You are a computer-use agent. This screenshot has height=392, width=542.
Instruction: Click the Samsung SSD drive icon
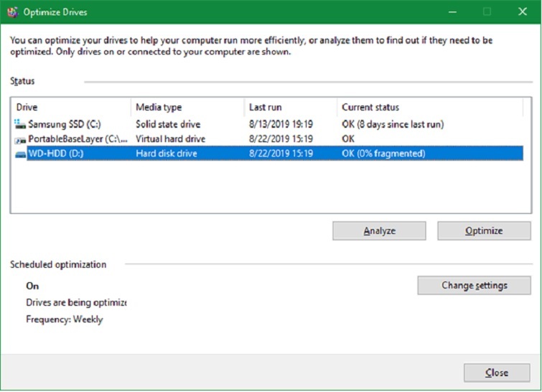(20, 124)
